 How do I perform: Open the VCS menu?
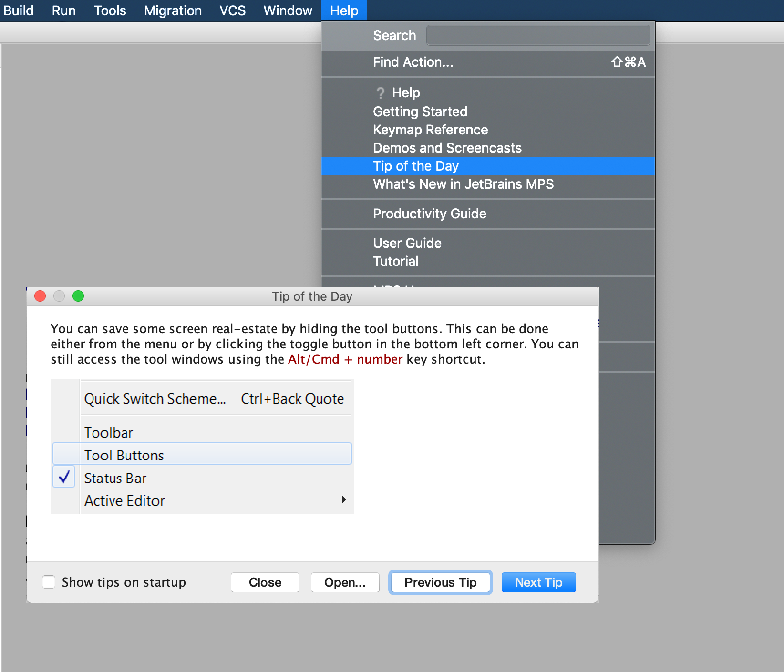point(232,10)
